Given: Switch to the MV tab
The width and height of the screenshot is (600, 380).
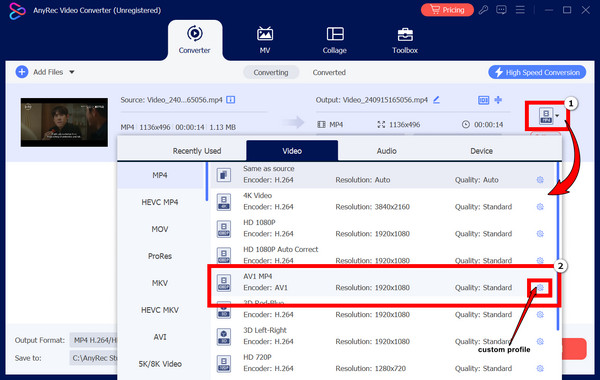Looking at the screenshot, I should coord(265,40).
